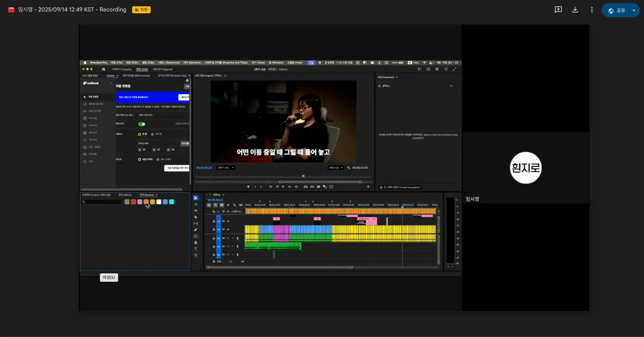Click the markers panel search field
The width and height of the screenshot is (644, 337).
(101, 202)
